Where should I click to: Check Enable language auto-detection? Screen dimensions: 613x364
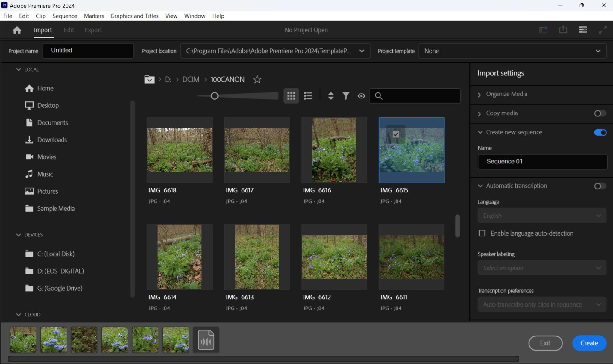[482, 233]
